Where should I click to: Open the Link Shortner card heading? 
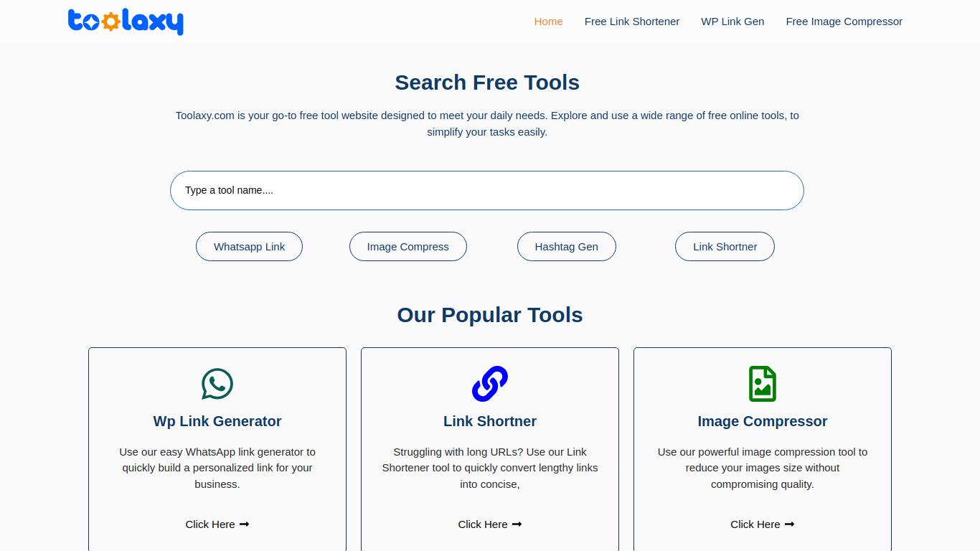[490, 421]
